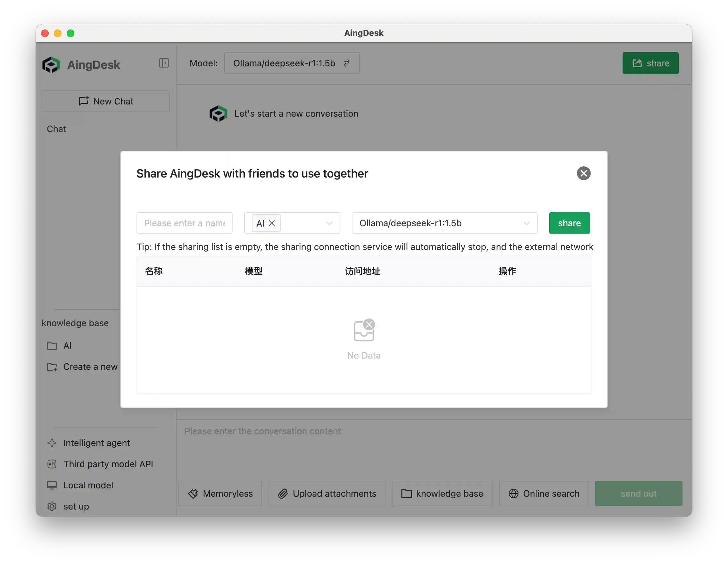Remove the AI tag from knowledge base selector
The image size is (728, 564).
pyautogui.click(x=272, y=223)
